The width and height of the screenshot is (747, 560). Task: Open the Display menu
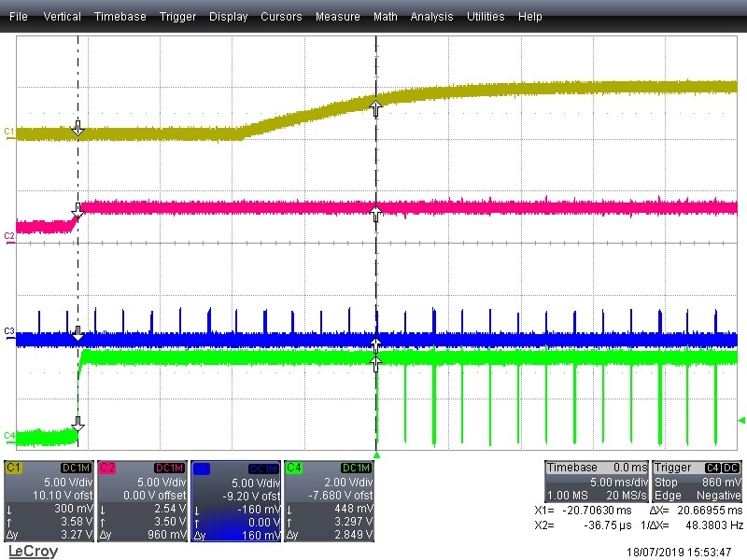click(x=228, y=16)
